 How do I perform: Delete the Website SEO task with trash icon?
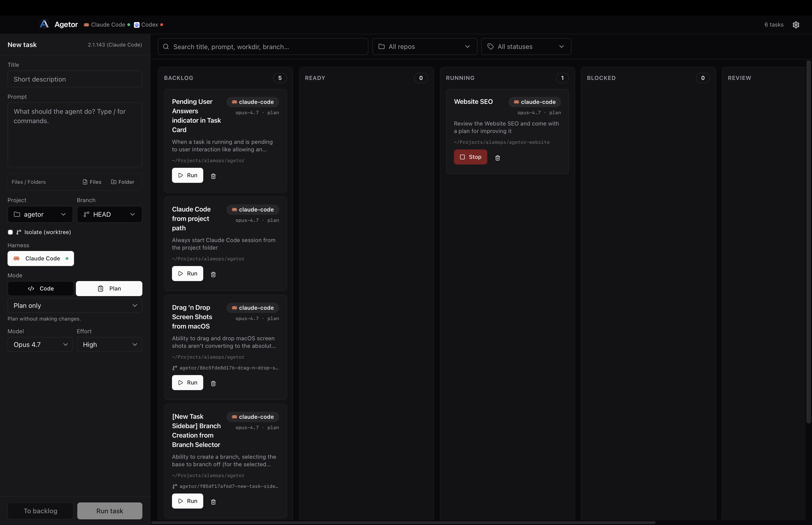click(497, 157)
